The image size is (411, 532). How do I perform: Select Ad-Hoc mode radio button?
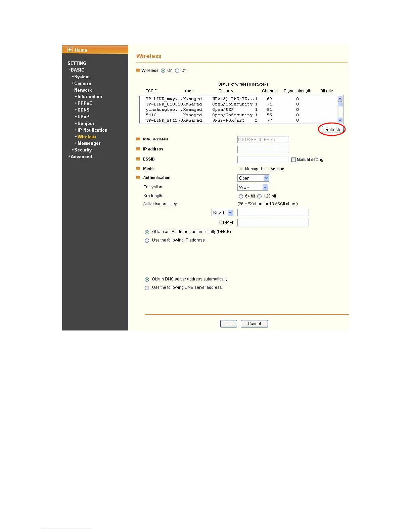point(266,169)
